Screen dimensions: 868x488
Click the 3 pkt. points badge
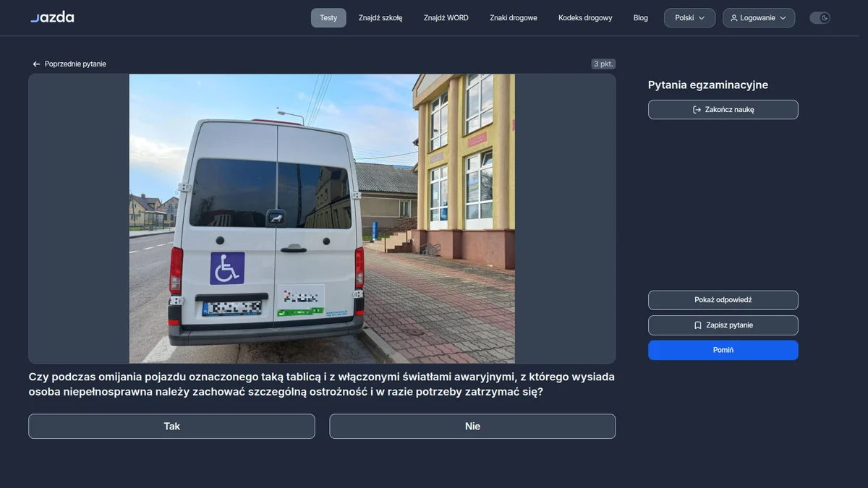coord(603,64)
